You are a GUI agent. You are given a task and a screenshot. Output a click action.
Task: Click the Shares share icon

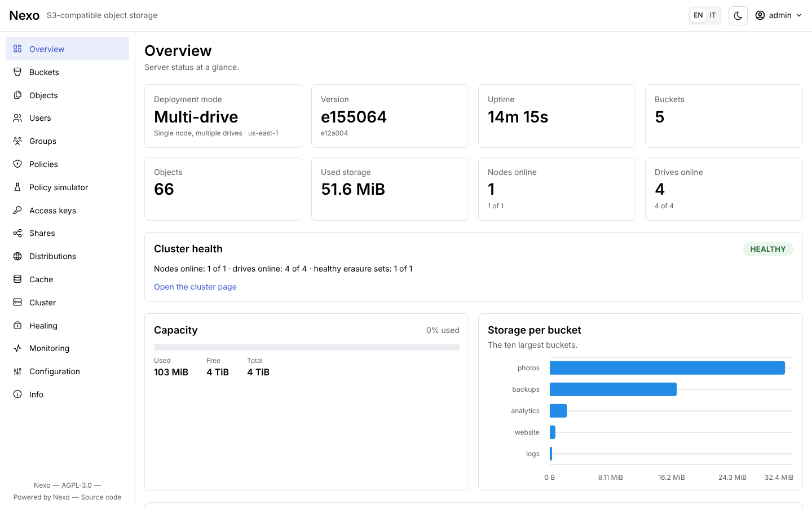coord(17,233)
